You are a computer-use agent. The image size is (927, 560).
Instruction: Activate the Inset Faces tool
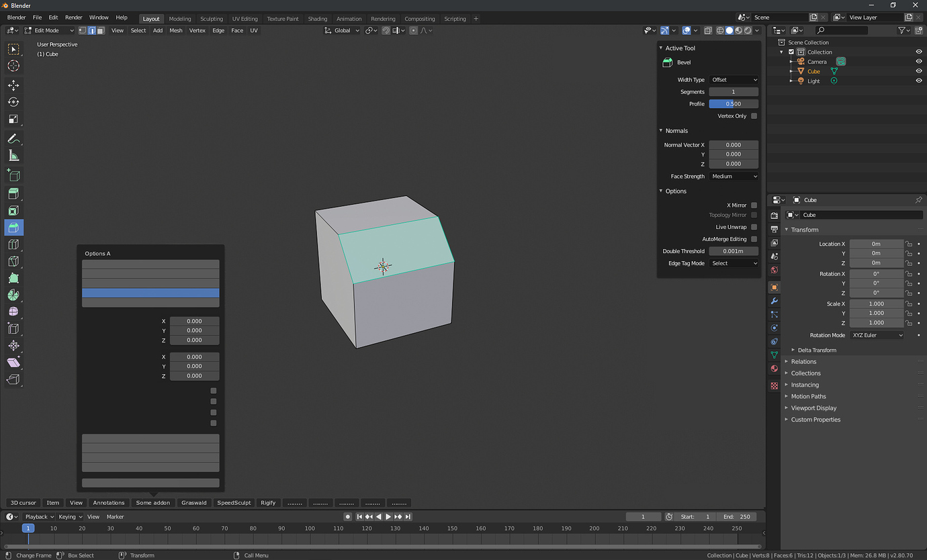pyautogui.click(x=13, y=211)
